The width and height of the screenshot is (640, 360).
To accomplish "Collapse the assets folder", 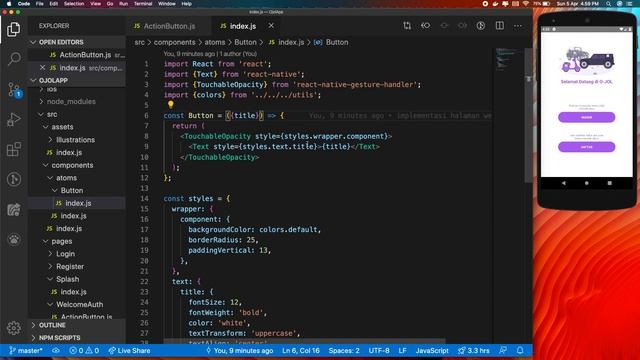I will coord(77,127).
